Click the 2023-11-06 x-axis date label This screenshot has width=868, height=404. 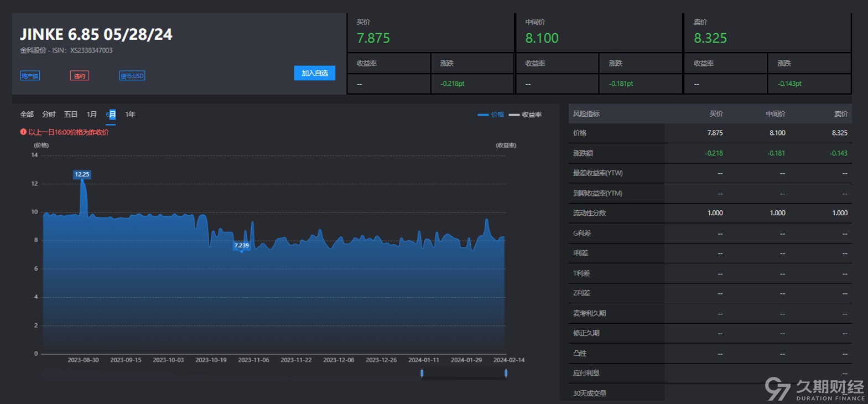[253, 360]
